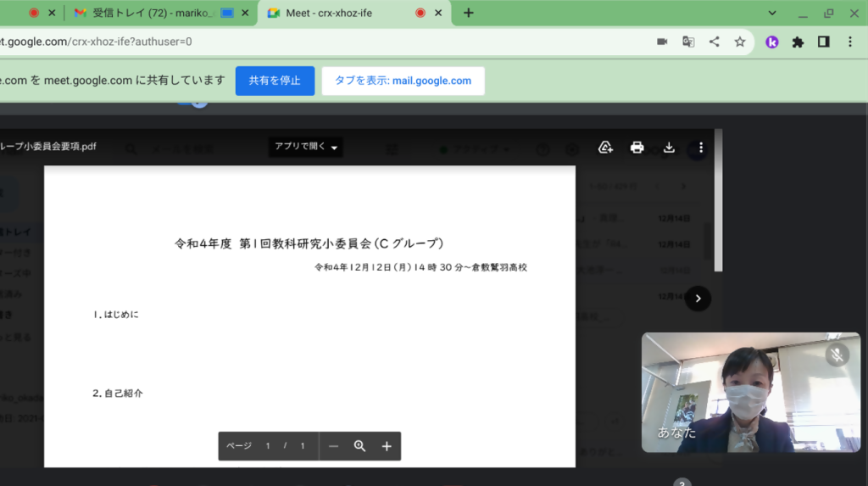Click the PDF page number field
This screenshot has height=486, width=868.
point(268,446)
